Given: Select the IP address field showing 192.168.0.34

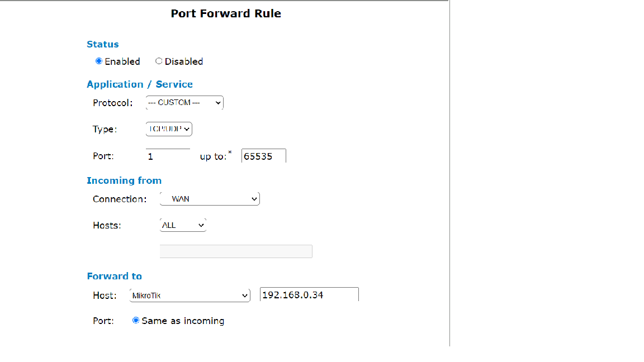Looking at the screenshot, I should [309, 294].
